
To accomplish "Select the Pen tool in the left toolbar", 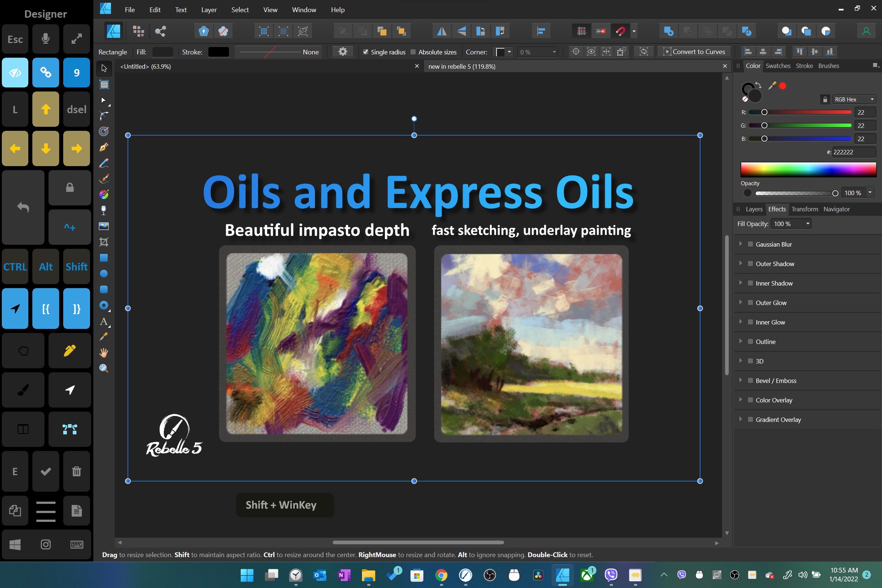I will [x=104, y=147].
